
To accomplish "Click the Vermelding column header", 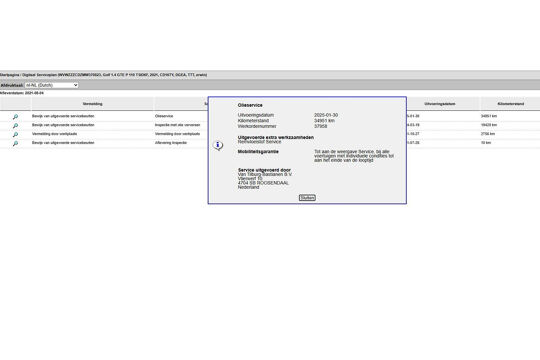I will click(92, 104).
